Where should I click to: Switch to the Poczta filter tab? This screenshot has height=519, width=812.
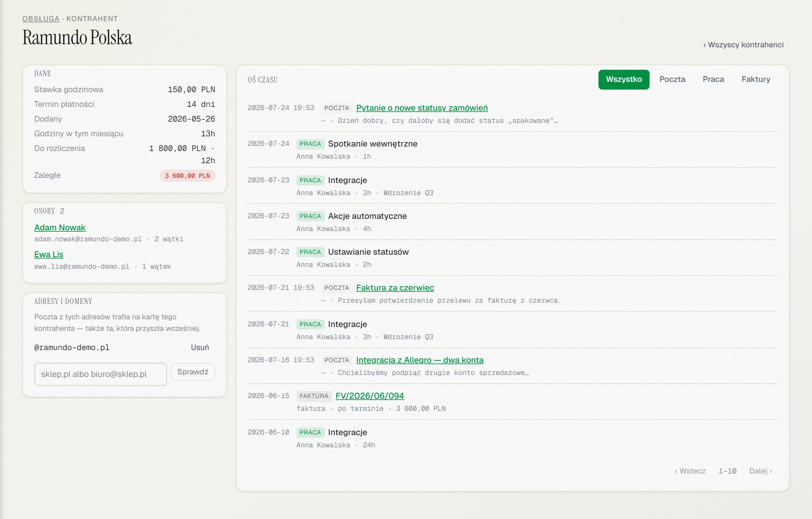(x=672, y=79)
